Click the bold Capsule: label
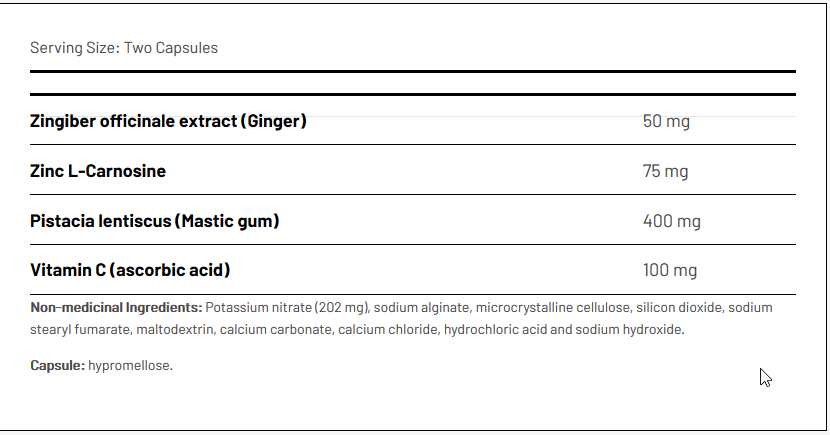The width and height of the screenshot is (830, 435). (57, 366)
